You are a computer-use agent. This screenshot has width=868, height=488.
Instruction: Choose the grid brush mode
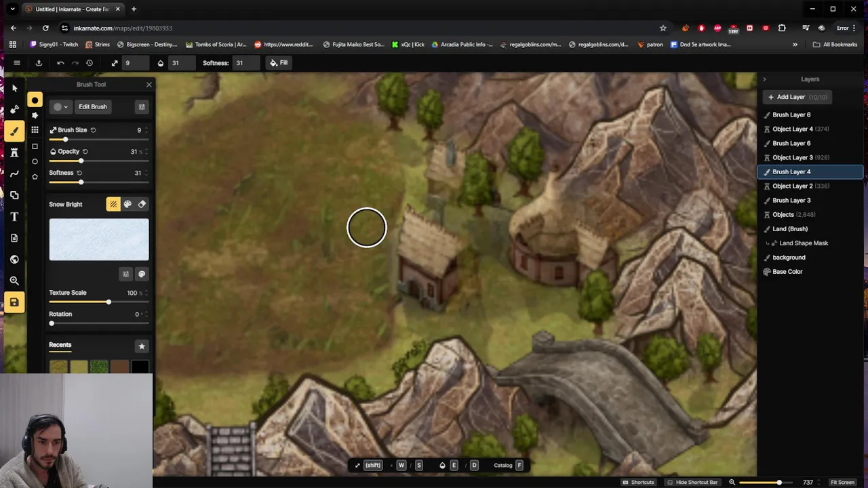[35, 130]
